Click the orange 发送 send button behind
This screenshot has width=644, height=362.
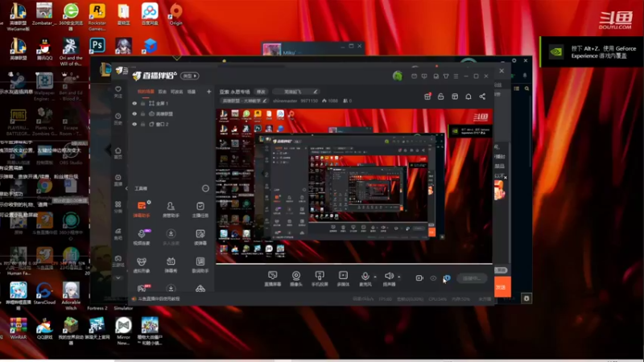pyautogui.click(x=502, y=287)
